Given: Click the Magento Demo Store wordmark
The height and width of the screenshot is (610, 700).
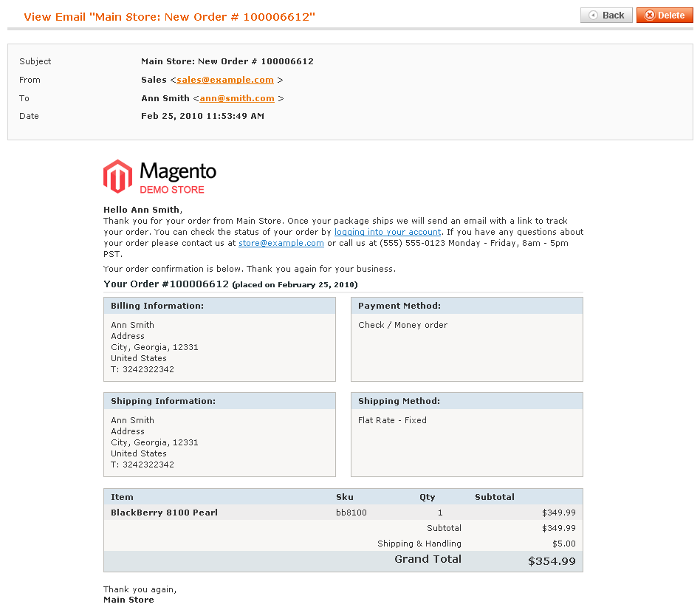Looking at the screenshot, I should pos(178,177).
